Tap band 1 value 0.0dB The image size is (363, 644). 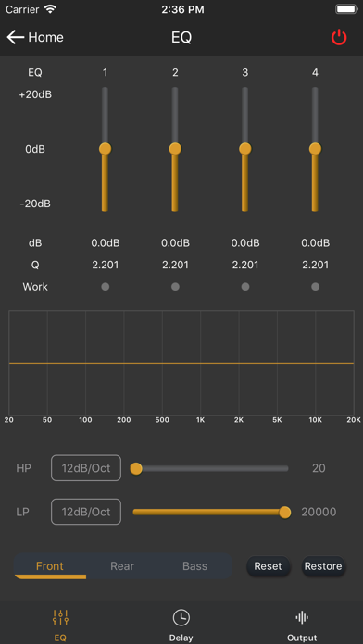(106, 243)
